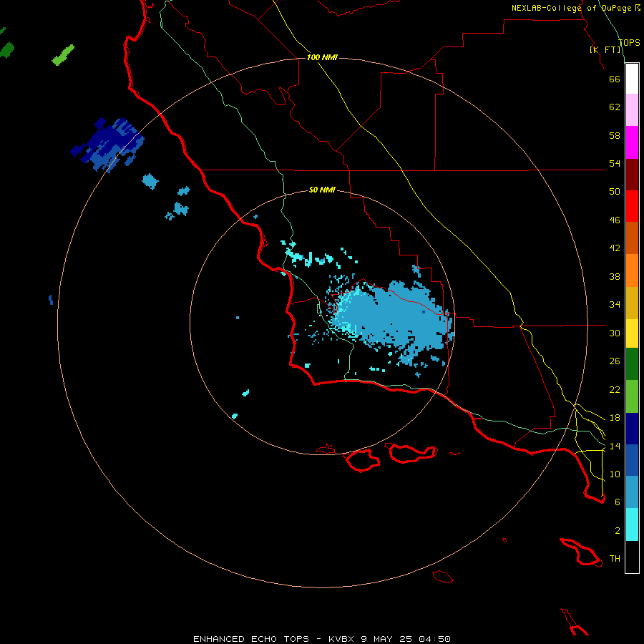Click the '100 NMI' range ring label

pos(322,57)
